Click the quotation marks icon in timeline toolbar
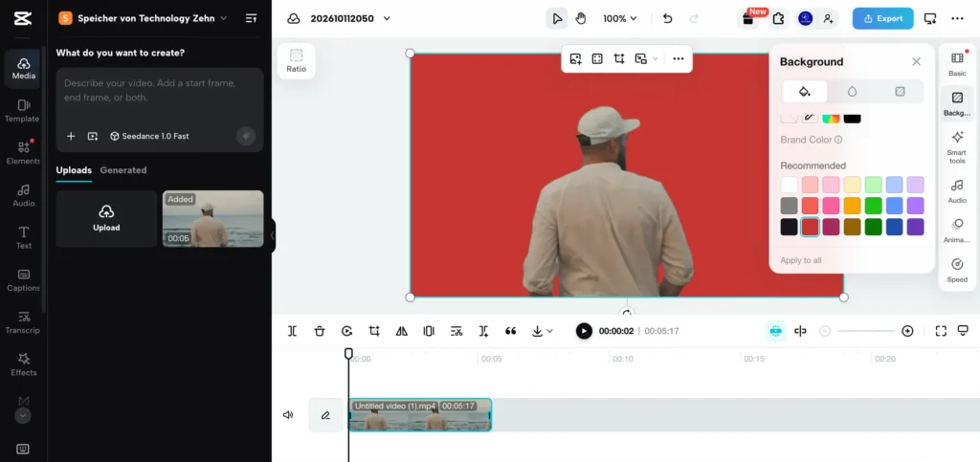This screenshot has width=980, height=462. pos(511,331)
